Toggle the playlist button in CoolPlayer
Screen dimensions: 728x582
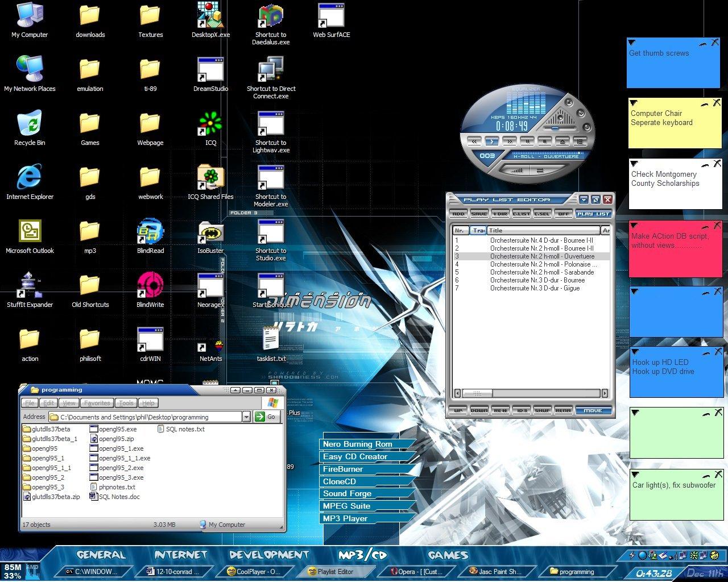point(580,142)
